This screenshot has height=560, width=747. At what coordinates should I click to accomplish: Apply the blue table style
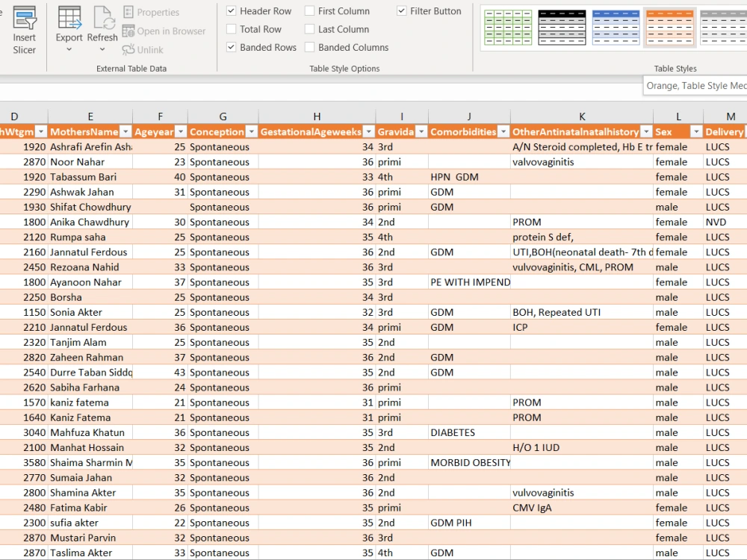616,28
